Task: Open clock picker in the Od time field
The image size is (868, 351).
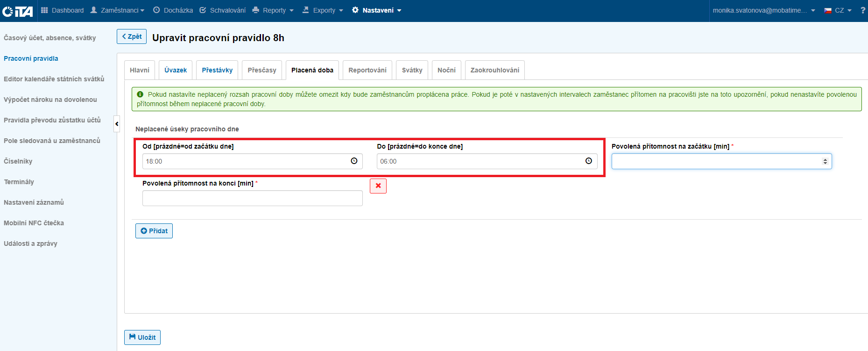Action: pos(354,161)
